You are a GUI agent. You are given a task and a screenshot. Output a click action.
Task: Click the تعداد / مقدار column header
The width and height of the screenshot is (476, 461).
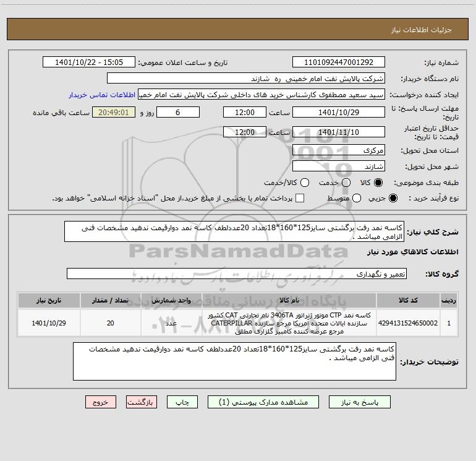click(x=110, y=300)
